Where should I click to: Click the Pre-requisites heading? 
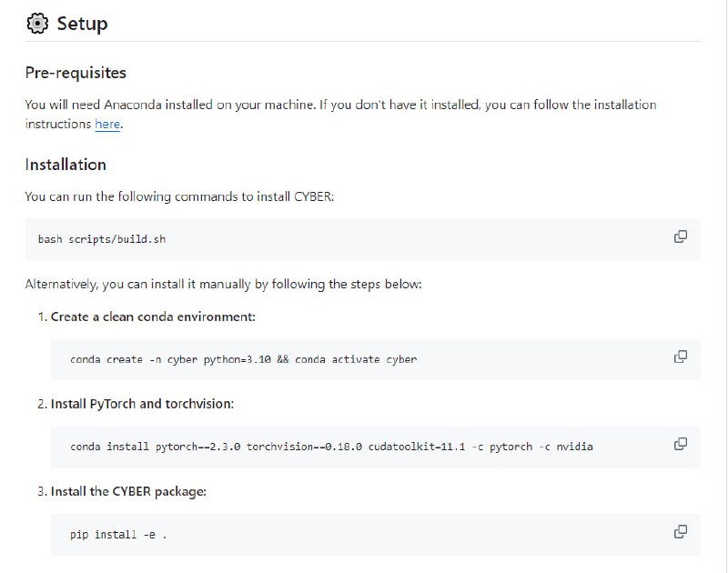coord(76,73)
